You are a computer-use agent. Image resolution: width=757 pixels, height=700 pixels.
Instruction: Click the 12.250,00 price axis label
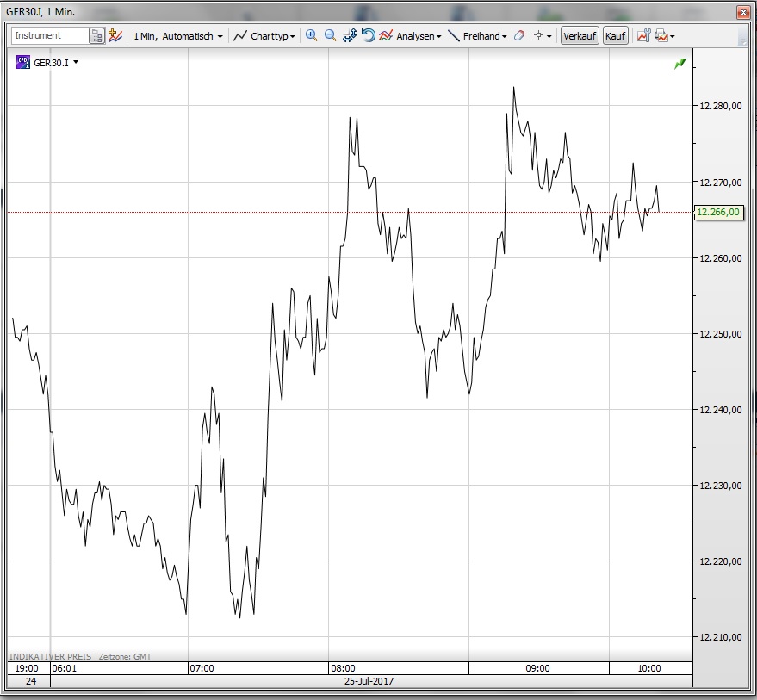721,334
